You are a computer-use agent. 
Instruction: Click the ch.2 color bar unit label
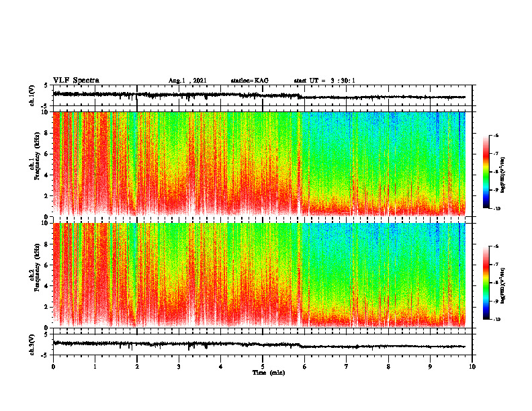pyautogui.click(x=503, y=285)
